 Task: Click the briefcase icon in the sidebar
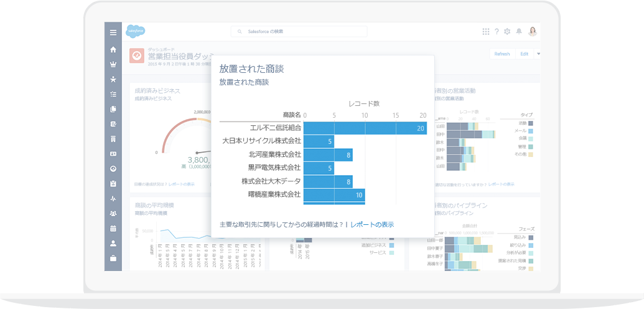point(113,258)
